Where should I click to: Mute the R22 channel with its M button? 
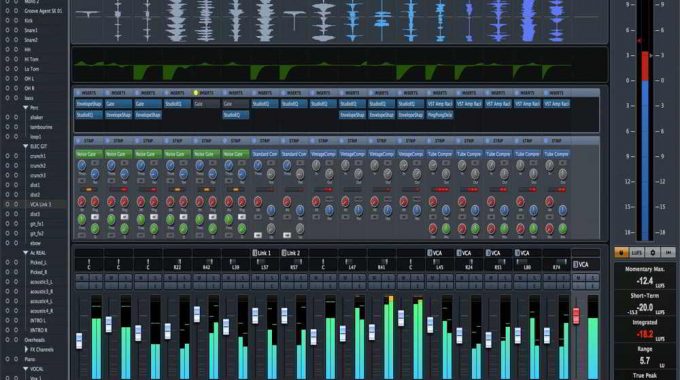coord(170,278)
